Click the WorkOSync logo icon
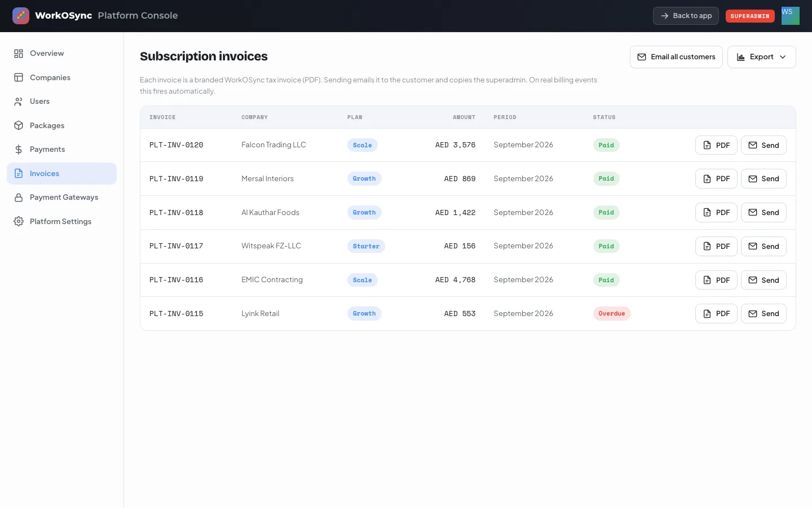Viewport: 812px width, 508px height. point(21,16)
